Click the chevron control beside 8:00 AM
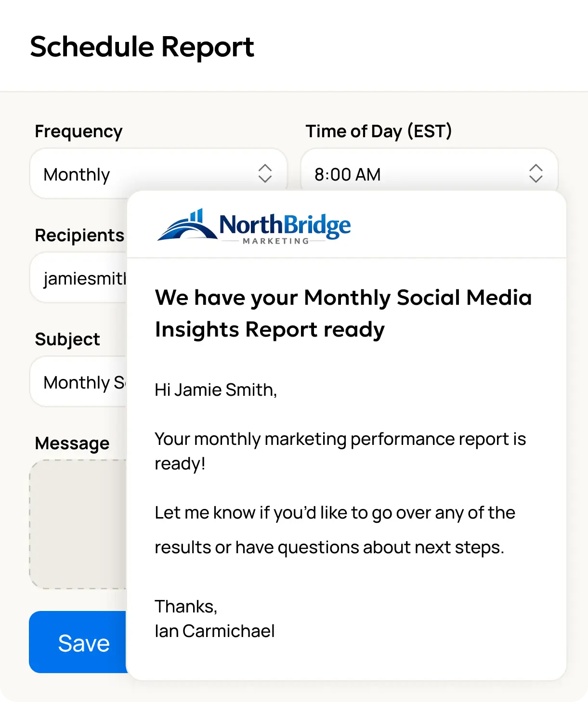The image size is (588, 702). coord(536,173)
